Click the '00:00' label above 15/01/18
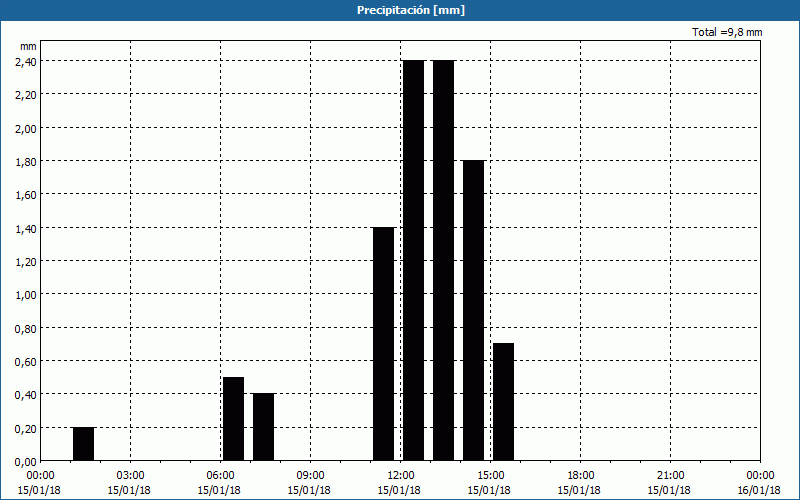 point(40,476)
